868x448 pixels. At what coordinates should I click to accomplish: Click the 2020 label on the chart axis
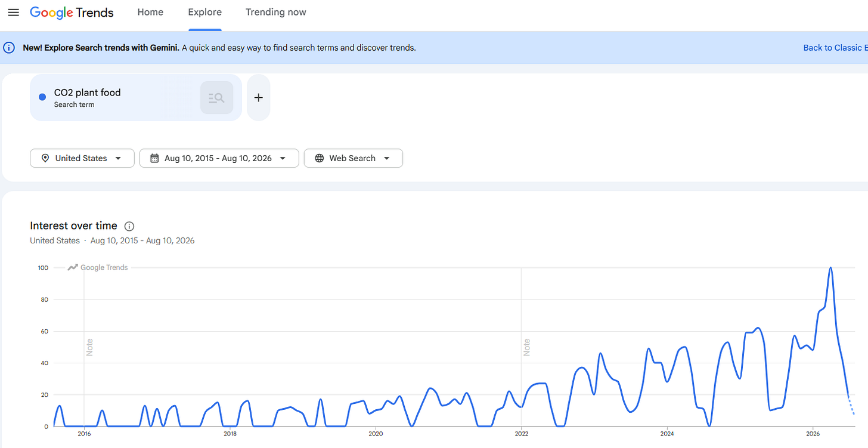click(375, 434)
